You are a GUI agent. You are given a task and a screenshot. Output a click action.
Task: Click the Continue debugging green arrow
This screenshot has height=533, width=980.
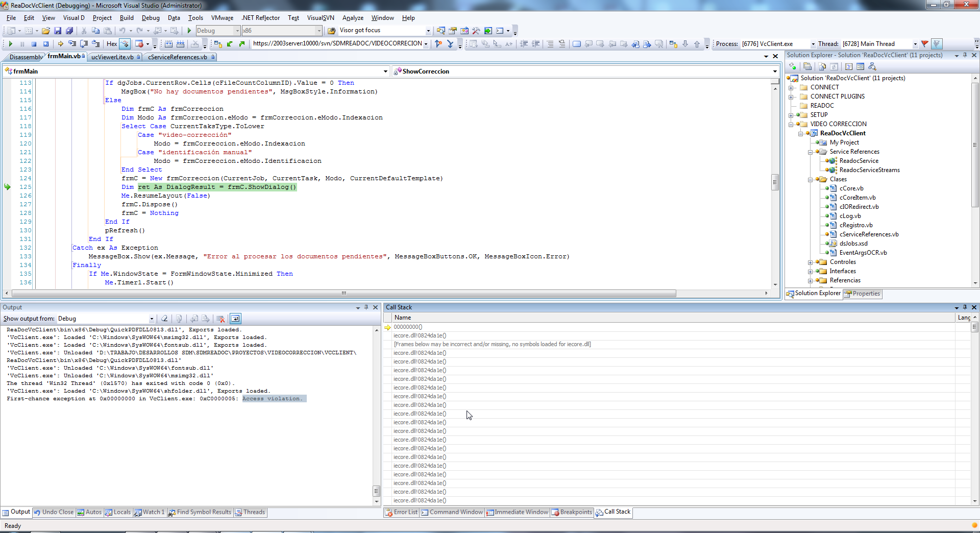[x=11, y=44]
